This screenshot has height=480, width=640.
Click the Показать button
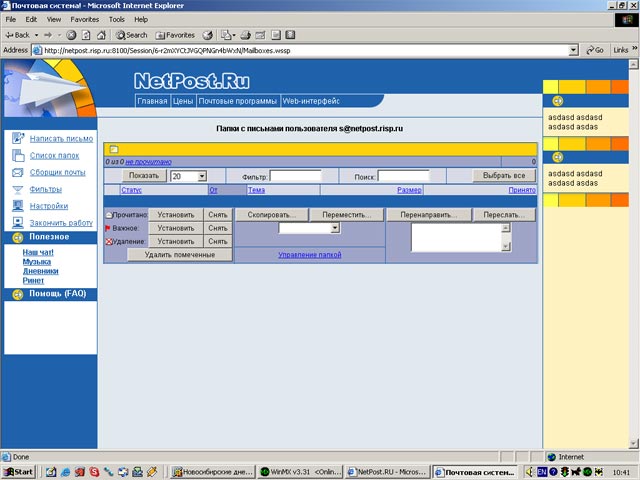tap(144, 176)
